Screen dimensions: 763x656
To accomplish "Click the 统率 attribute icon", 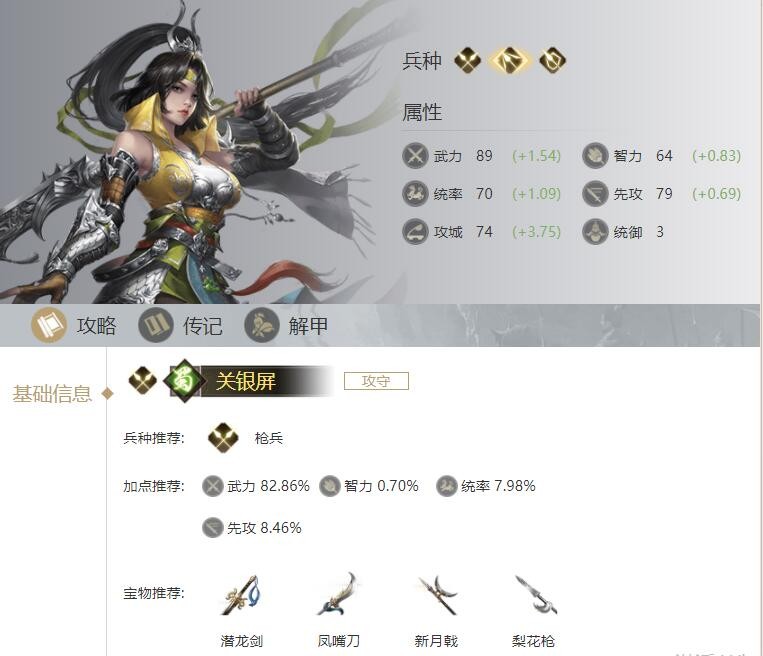I will 415,194.
